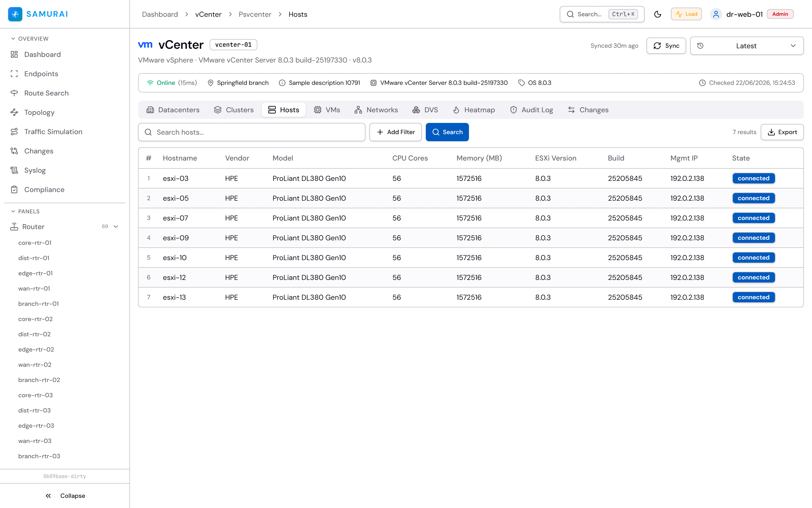Focus the Search hosts input field
The image size is (812, 508).
(x=252, y=132)
